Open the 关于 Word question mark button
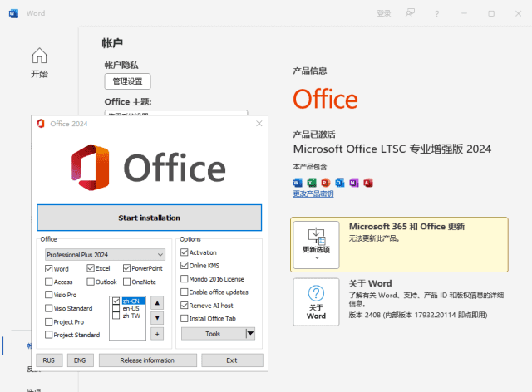 pyautogui.click(x=316, y=302)
